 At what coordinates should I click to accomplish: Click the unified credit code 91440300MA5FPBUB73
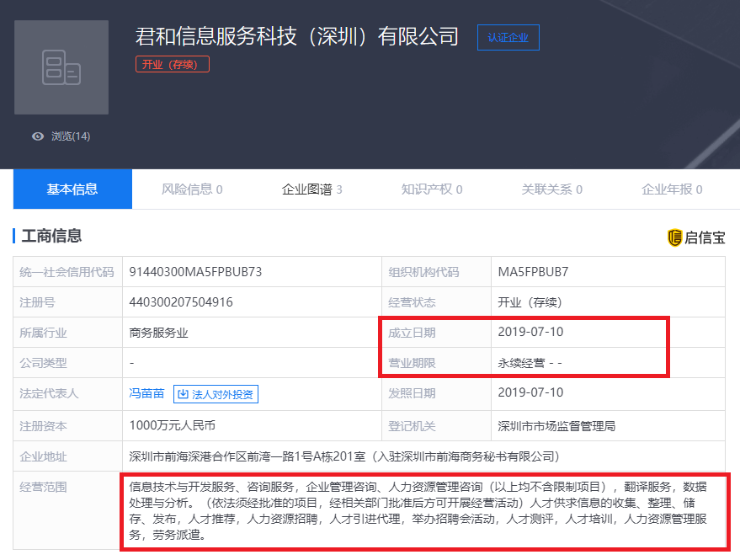tap(195, 272)
